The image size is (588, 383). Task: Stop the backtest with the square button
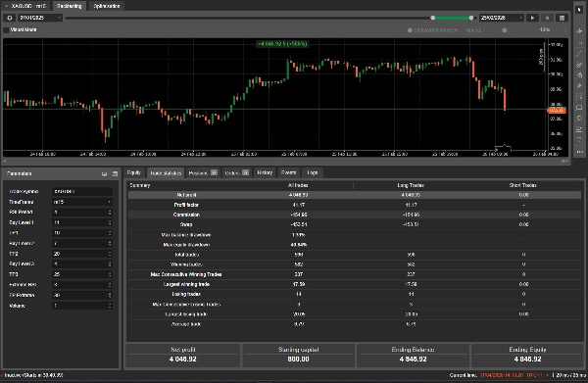(547, 18)
